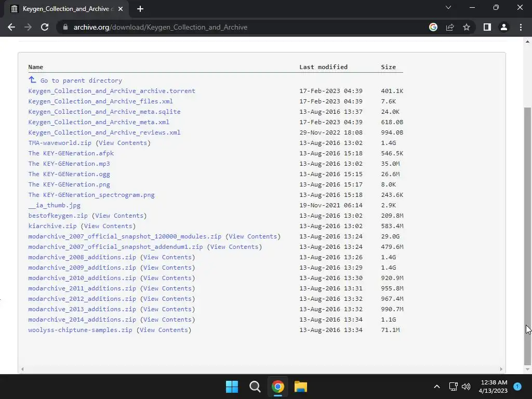Click the Google icon in address bar
Screen dimensions: 532x399
pos(433,27)
